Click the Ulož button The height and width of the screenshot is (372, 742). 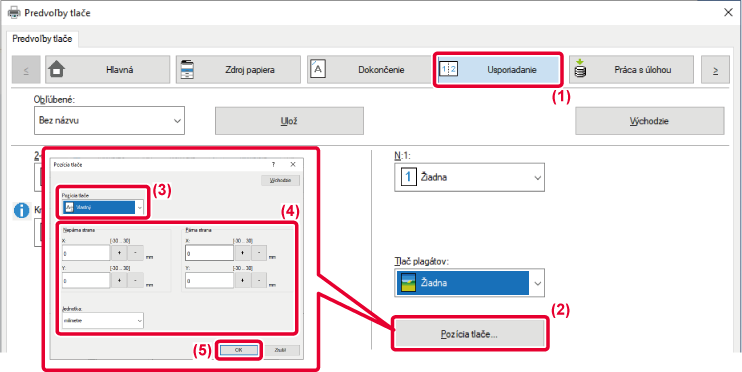click(x=289, y=121)
